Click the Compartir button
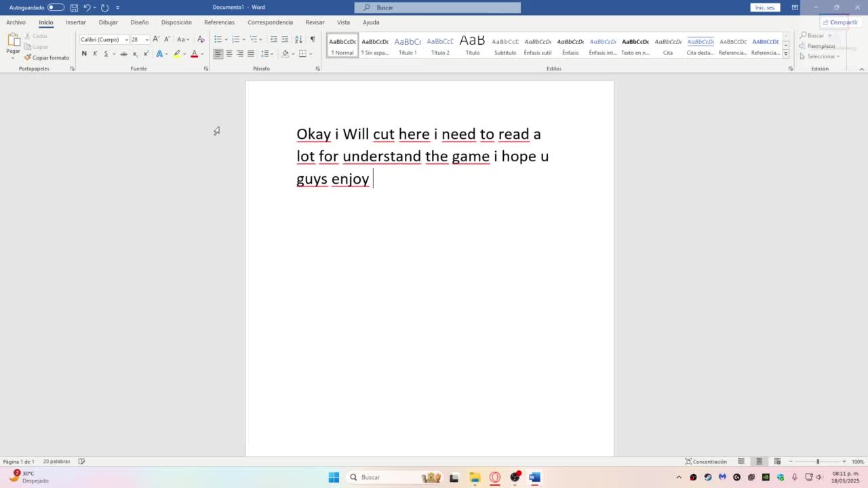 [x=840, y=22]
